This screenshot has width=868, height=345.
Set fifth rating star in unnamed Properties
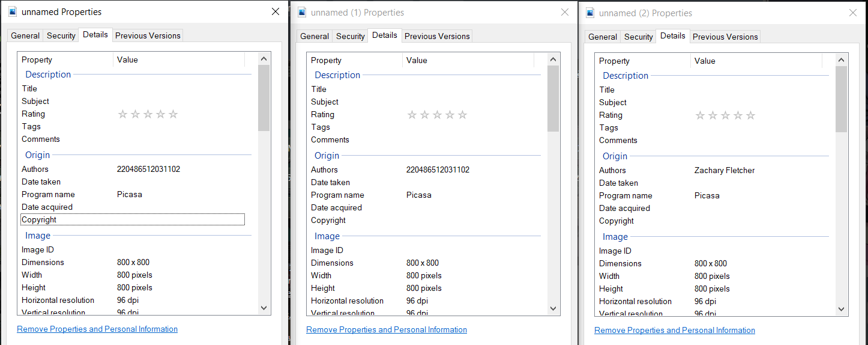[x=173, y=114]
